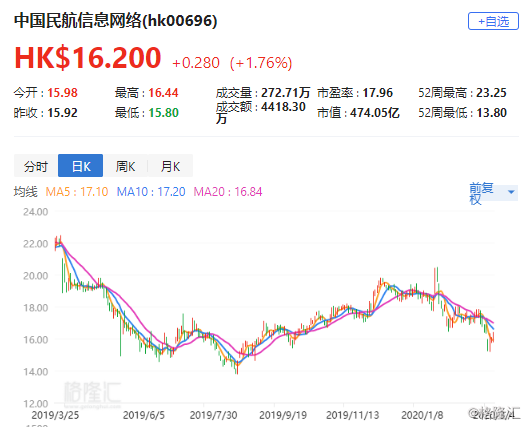Expand the 前复权 dropdown arrow
The image size is (528, 427).
pyautogui.click(x=511, y=192)
